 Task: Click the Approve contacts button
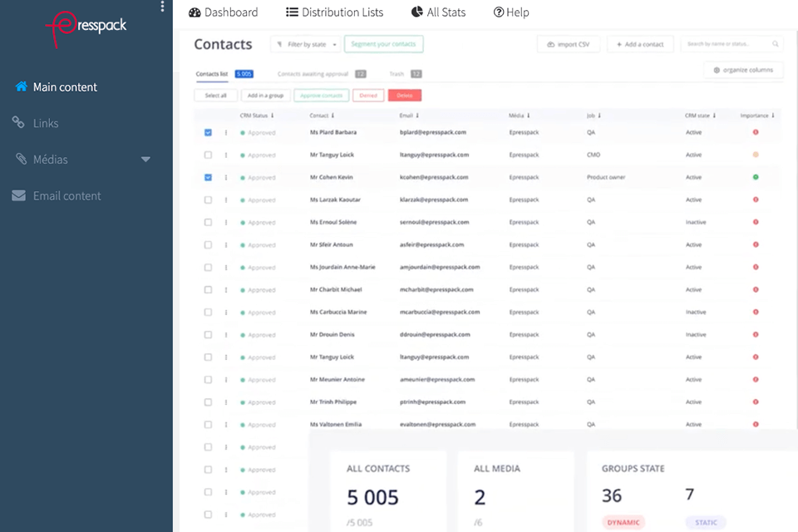point(321,96)
